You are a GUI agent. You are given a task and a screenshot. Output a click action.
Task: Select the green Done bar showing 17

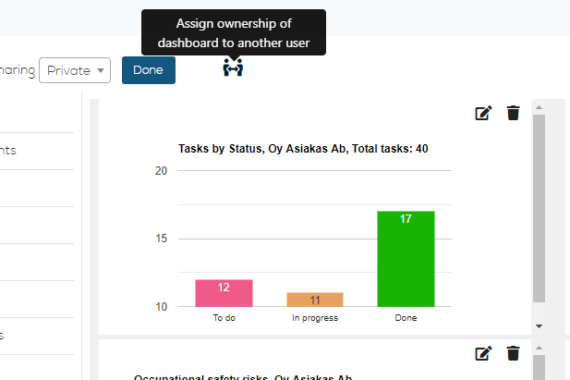point(406,259)
